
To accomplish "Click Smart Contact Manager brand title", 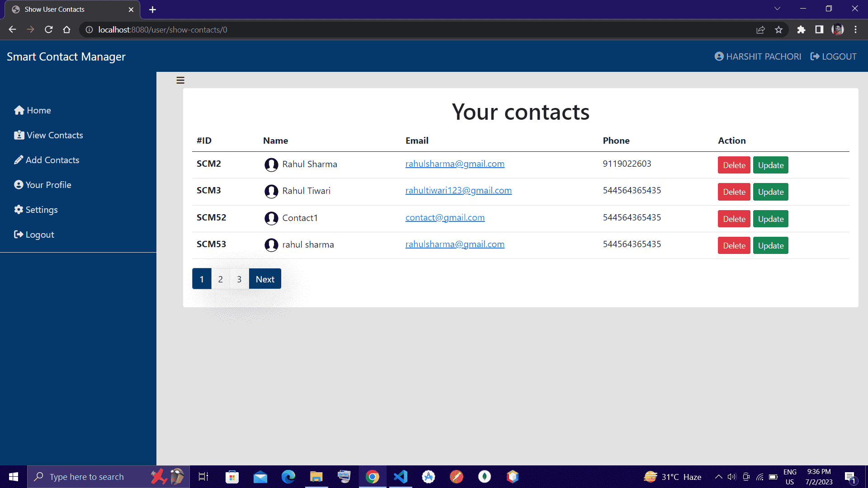I will [x=66, y=56].
